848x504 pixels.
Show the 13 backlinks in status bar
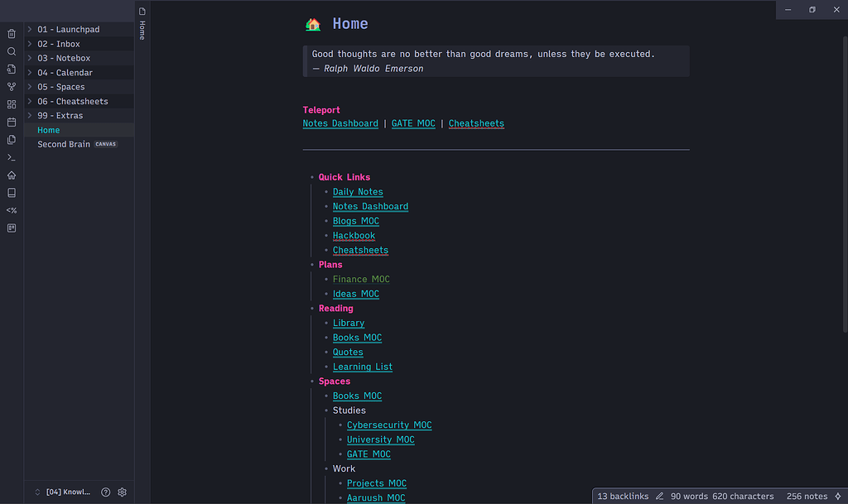(x=623, y=496)
